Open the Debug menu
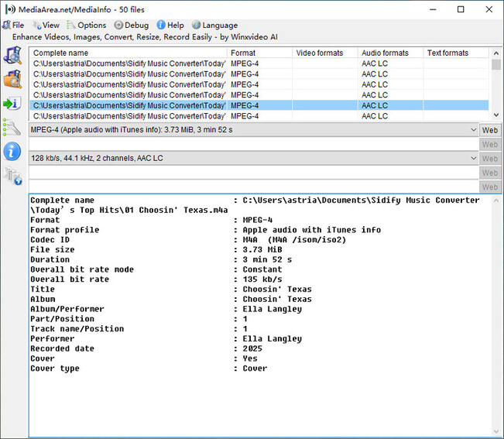Screen dimensions: 504x439 tap(132, 25)
